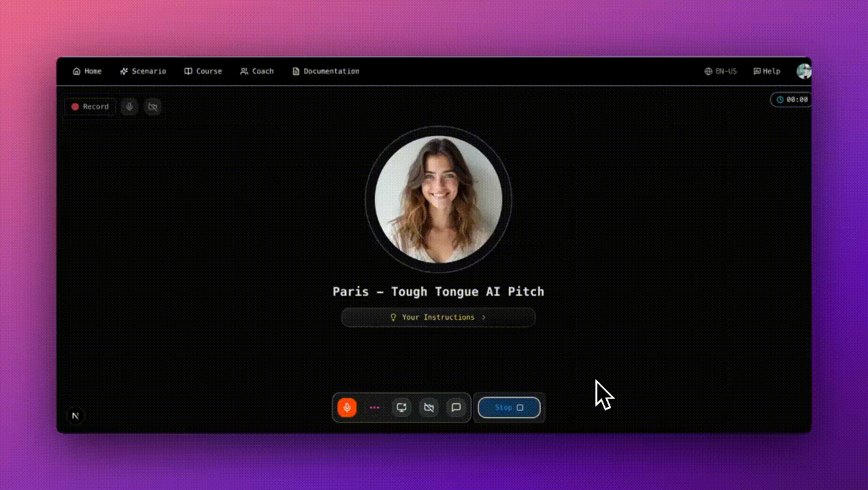Image resolution: width=868 pixels, height=490 pixels.
Task: Go to the Scenario section in the navigation
Action: coord(143,71)
